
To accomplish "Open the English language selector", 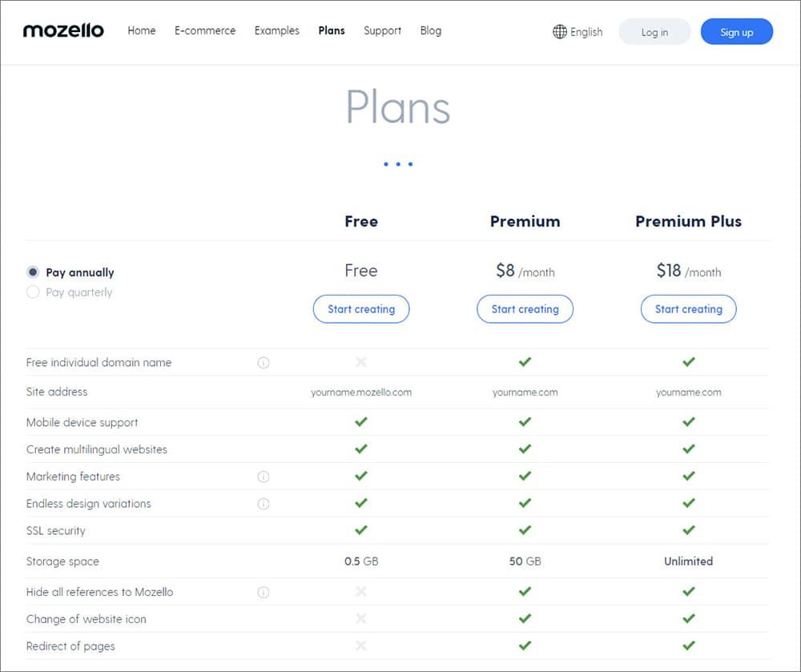I will tap(578, 32).
